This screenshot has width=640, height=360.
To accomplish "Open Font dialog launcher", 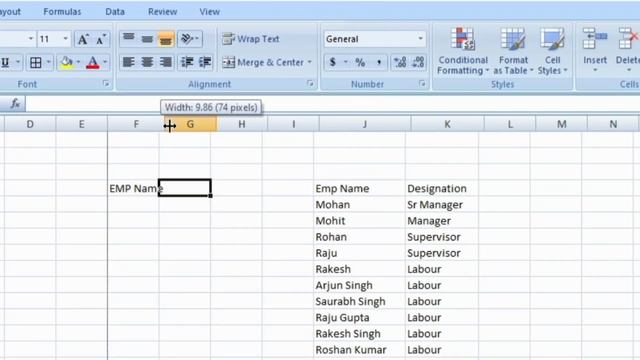I will coord(106,84).
